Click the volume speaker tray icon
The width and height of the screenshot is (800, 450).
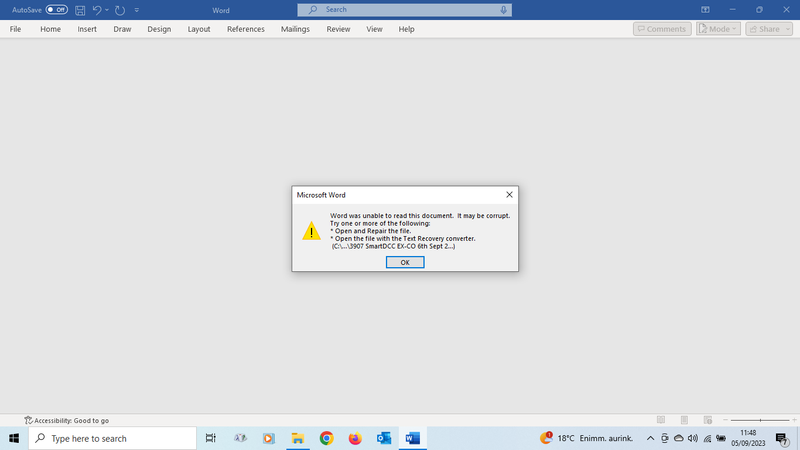(x=692, y=438)
